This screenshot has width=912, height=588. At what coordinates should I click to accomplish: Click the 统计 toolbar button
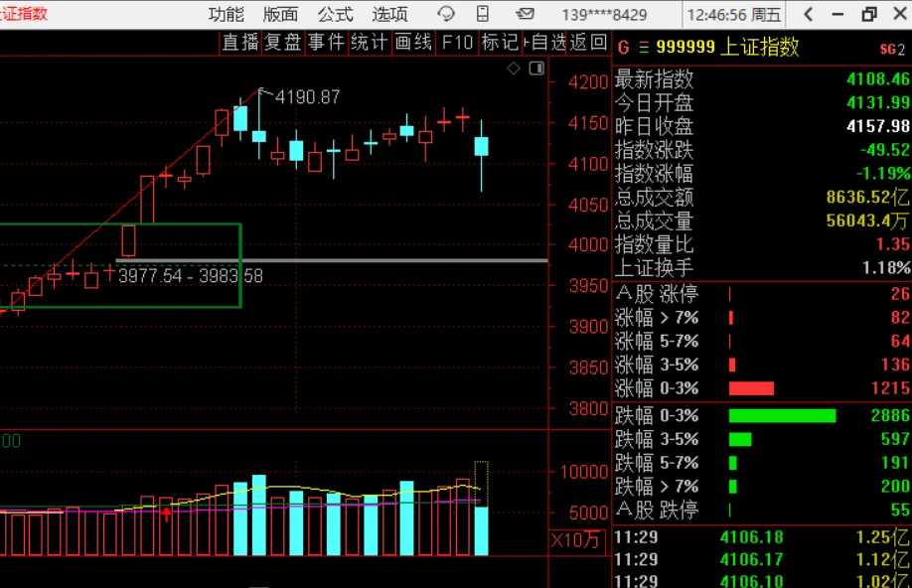(x=370, y=42)
